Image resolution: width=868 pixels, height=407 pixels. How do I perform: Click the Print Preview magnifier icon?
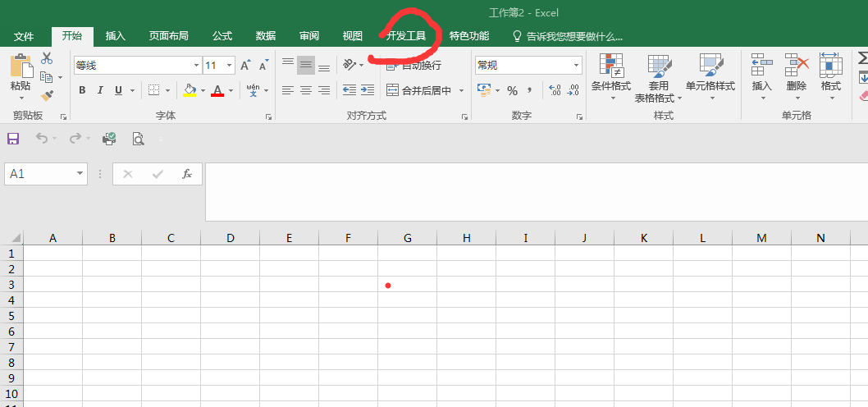coord(138,139)
